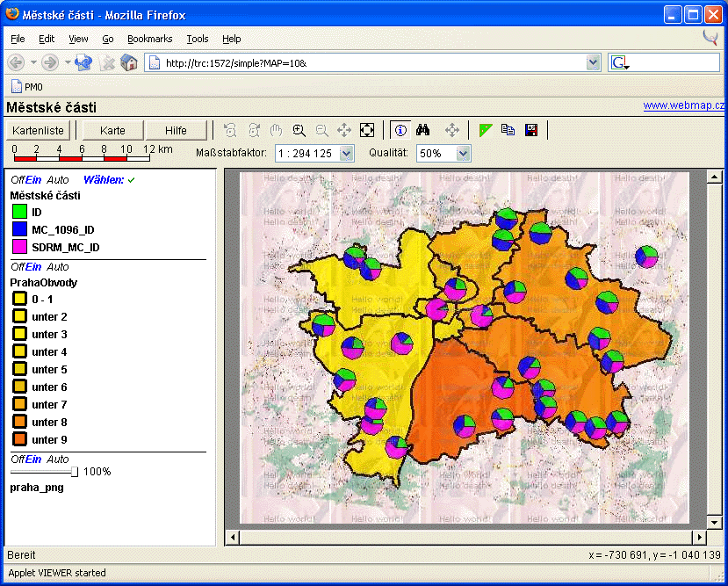Click the Kartenliste button

39,130
